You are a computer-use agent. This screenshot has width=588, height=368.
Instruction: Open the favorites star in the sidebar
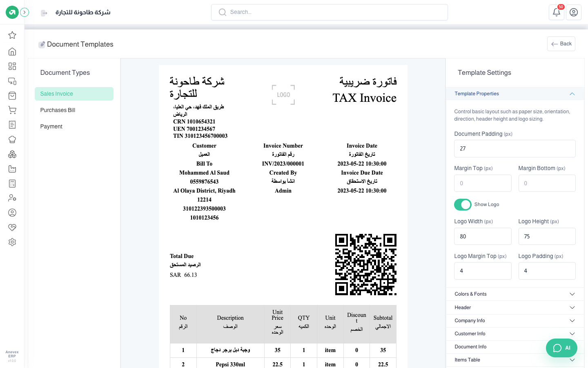[12, 35]
